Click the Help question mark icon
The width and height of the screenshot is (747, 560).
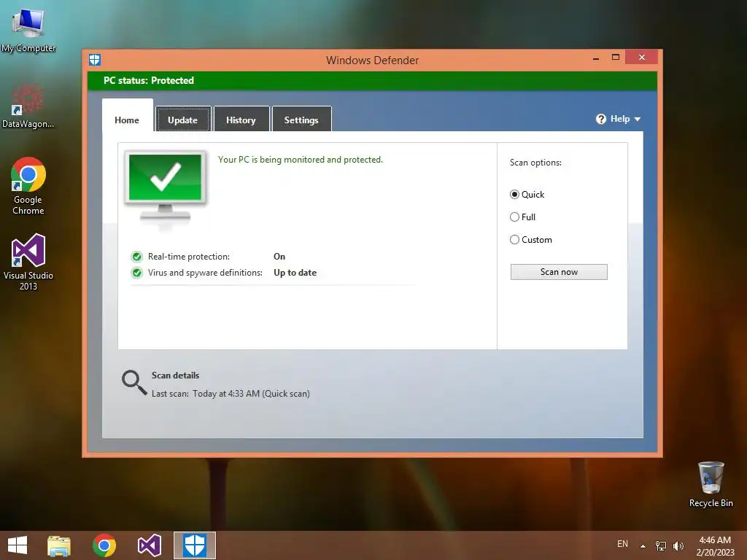(601, 119)
